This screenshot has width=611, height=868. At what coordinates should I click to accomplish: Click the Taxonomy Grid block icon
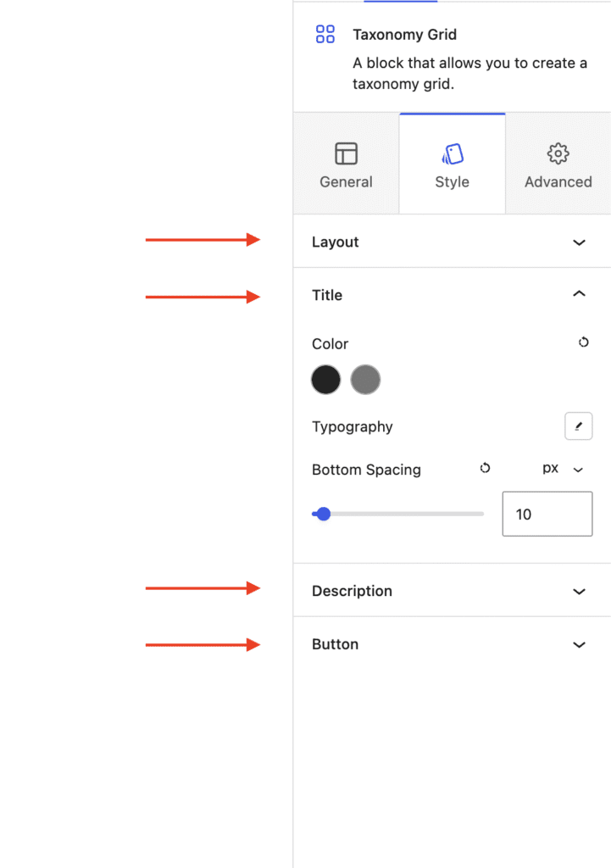coord(325,34)
